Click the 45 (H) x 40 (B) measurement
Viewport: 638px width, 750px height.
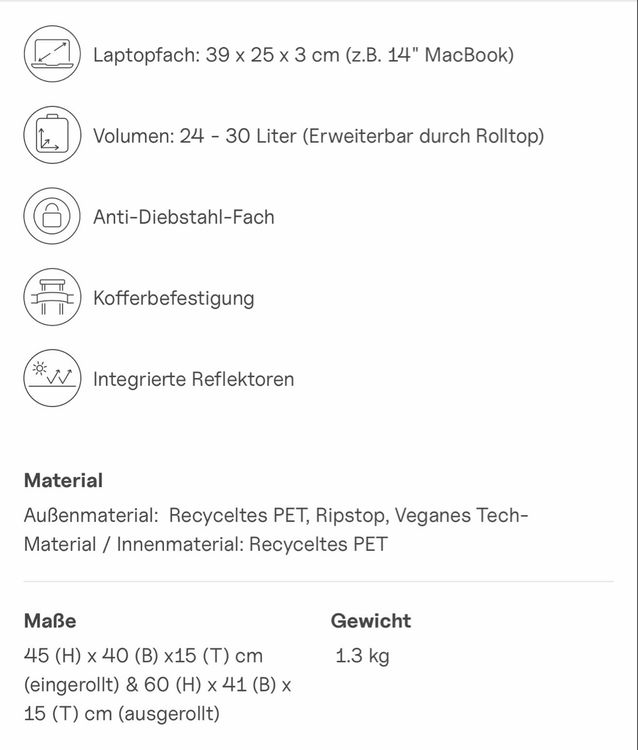point(91,656)
